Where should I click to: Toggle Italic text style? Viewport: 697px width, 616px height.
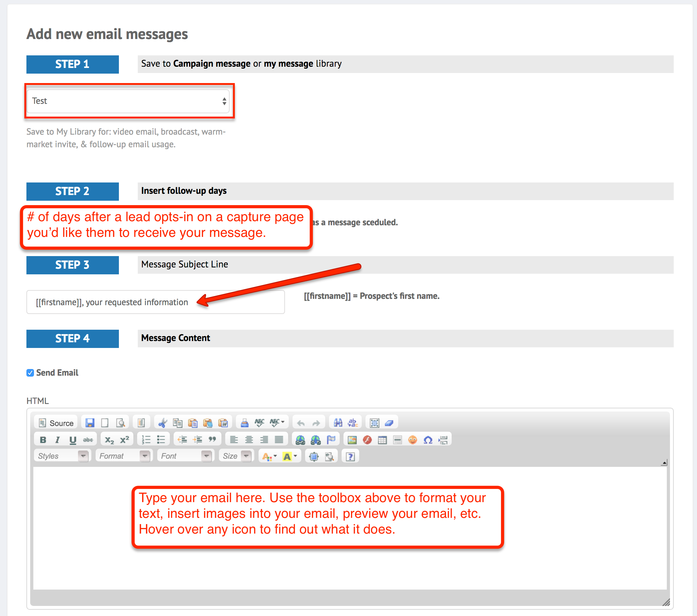coord(58,440)
